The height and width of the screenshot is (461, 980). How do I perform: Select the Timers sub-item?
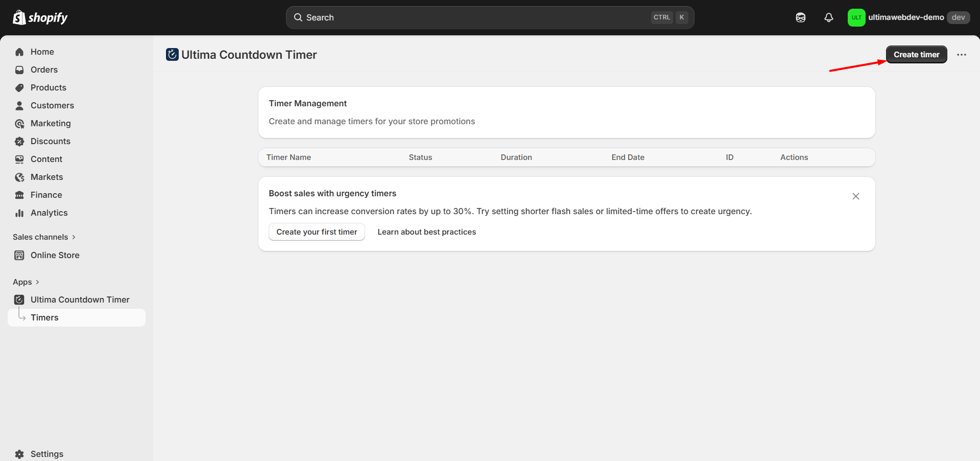[x=77, y=317]
